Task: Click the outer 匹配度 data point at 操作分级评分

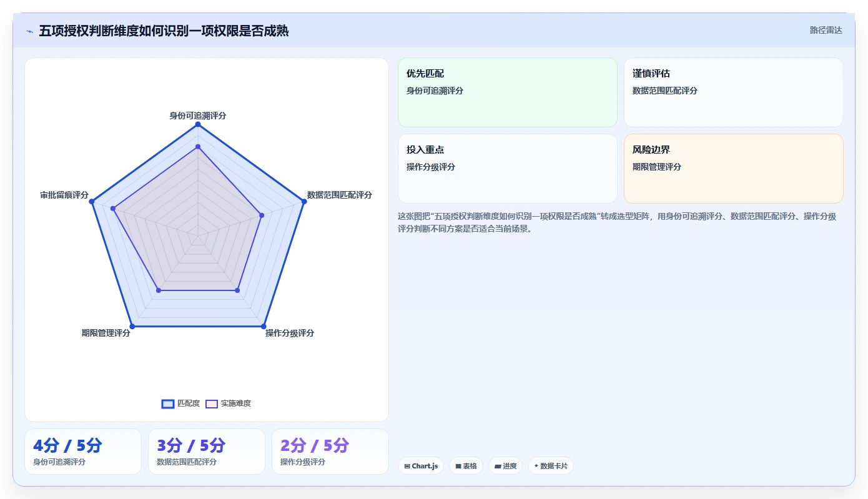Action: click(x=264, y=326)
